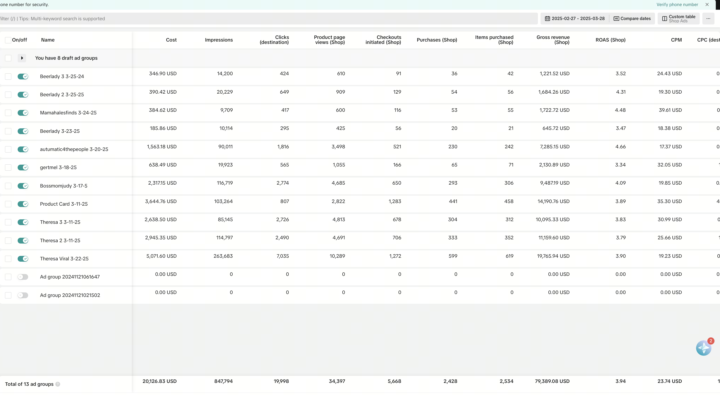Check the box for Theresa Viral 3-22-25
This screenshot has height=395, width=720.
point(8,259)
